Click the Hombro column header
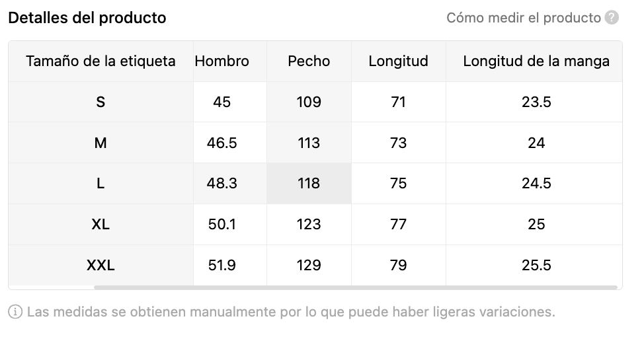644x337 pixels. 221,61
